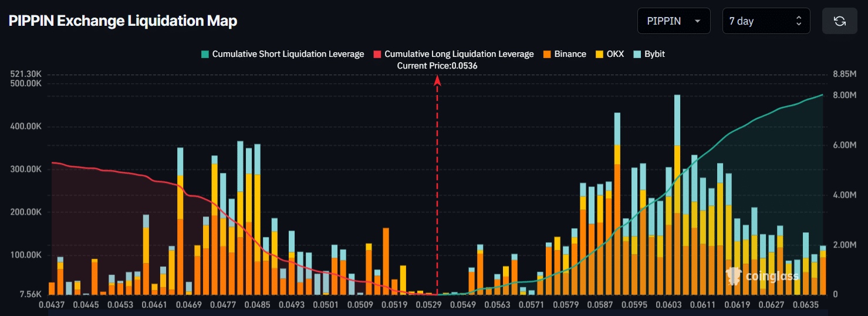The image size is (868, 316).
Task: Toggle Cumulative Long Liquidation Leverage legend
Action: (x=459, y=54)
